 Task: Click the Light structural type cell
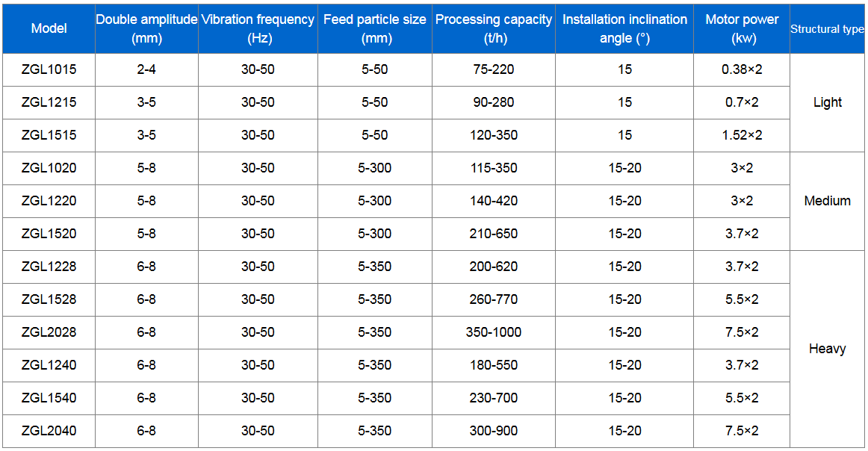[x=827, y=102]
